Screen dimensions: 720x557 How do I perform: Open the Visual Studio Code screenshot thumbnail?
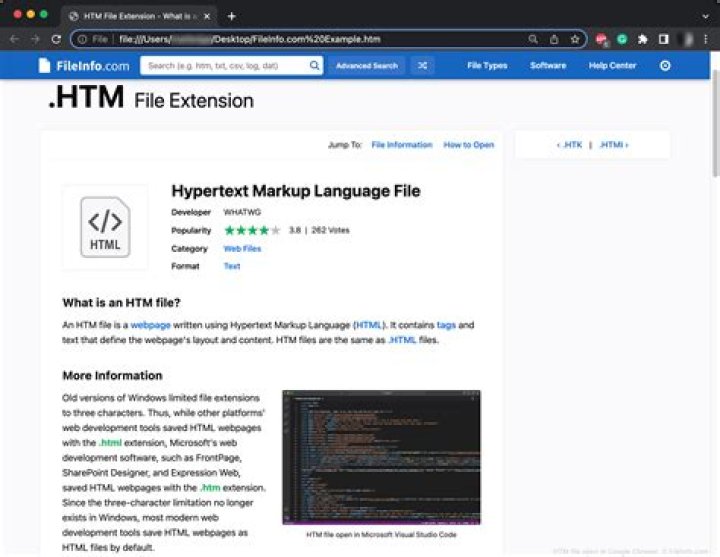[x=381, y=457]
